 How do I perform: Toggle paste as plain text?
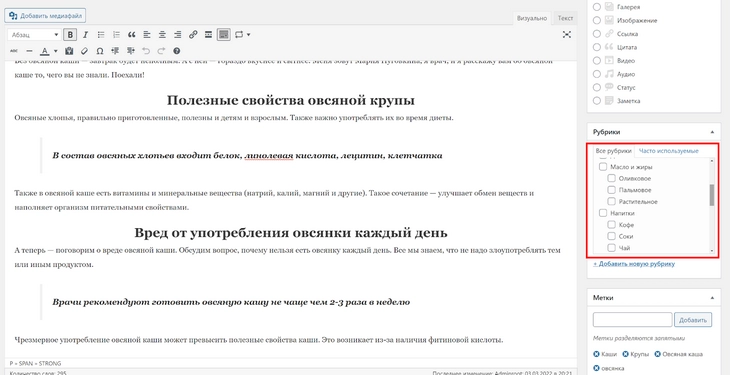[69, 51]
